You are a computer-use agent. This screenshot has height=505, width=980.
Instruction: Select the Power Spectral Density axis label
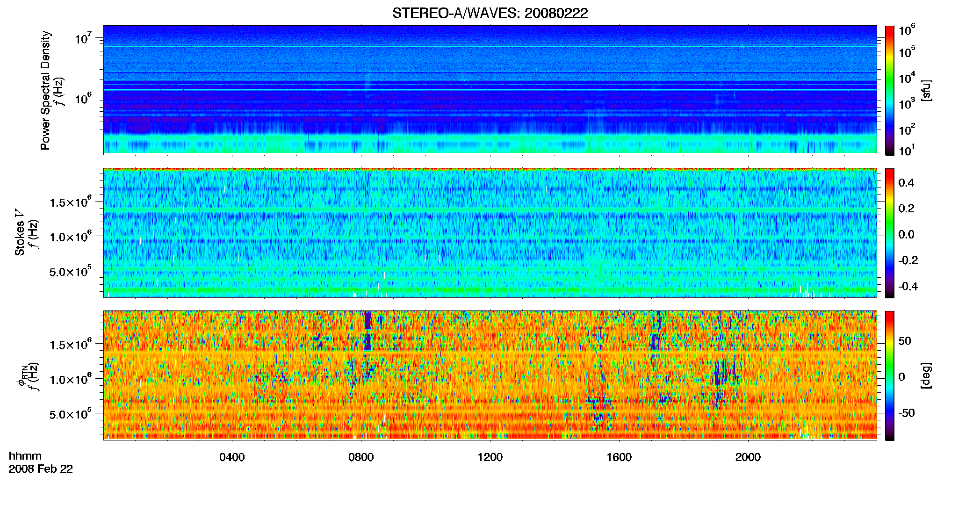(x=45, y=90)
